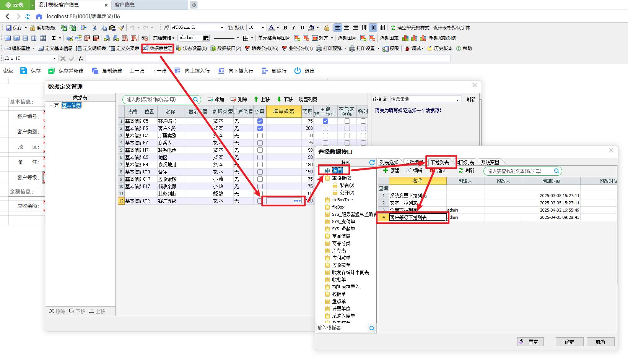Switch to 系统变量 tab
The width and height of the screenshot is (628, 364).
(490, 162)
